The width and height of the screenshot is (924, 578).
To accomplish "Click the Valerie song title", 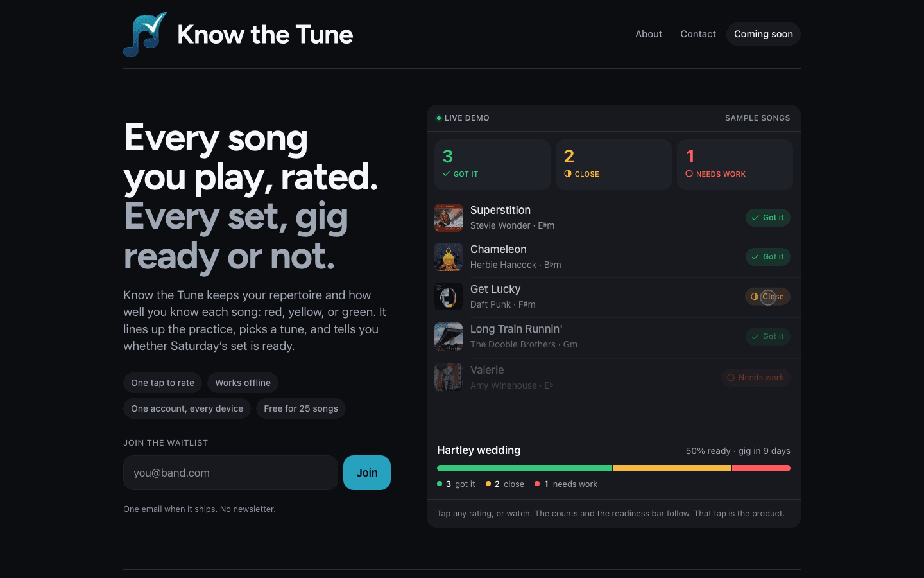I will [x=487, y=370].
